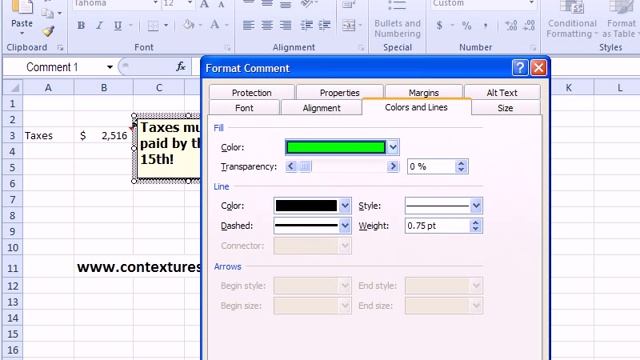
Task: Click the Transparency slider thumb
Action: pos(305,167)
